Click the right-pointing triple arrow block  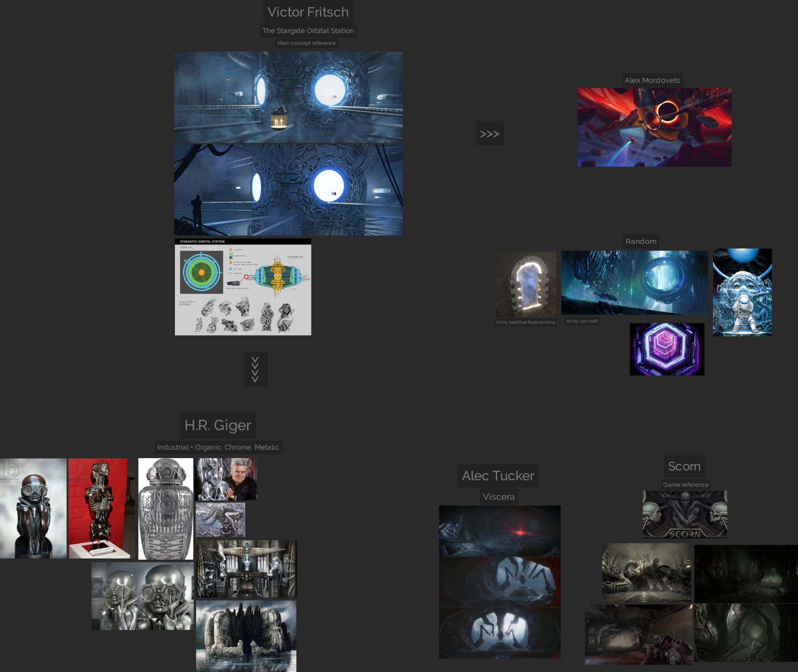coord(489,133)
